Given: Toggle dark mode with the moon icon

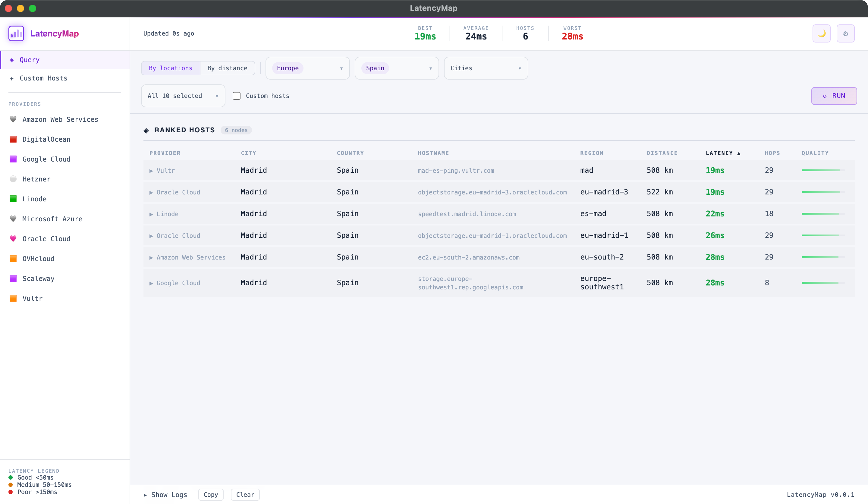Looking at the screenshot, I should tap(821, 33).
